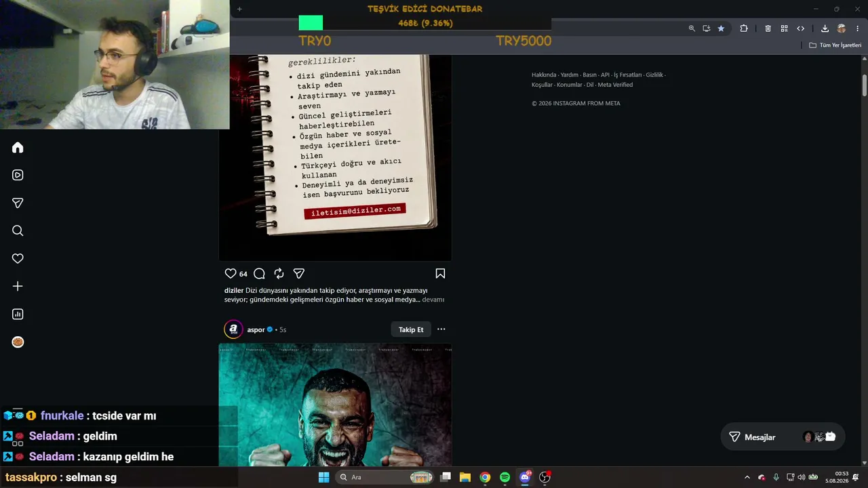Image resolution: width=868 pixels, height=488 pixels.
Task: Open the diziler username in the caption
Action: [x=234, y=291]
